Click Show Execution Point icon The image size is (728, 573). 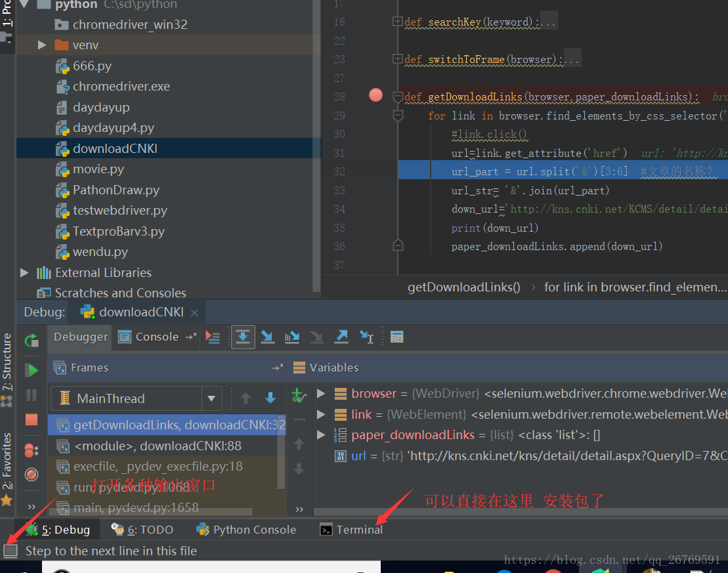213,337
